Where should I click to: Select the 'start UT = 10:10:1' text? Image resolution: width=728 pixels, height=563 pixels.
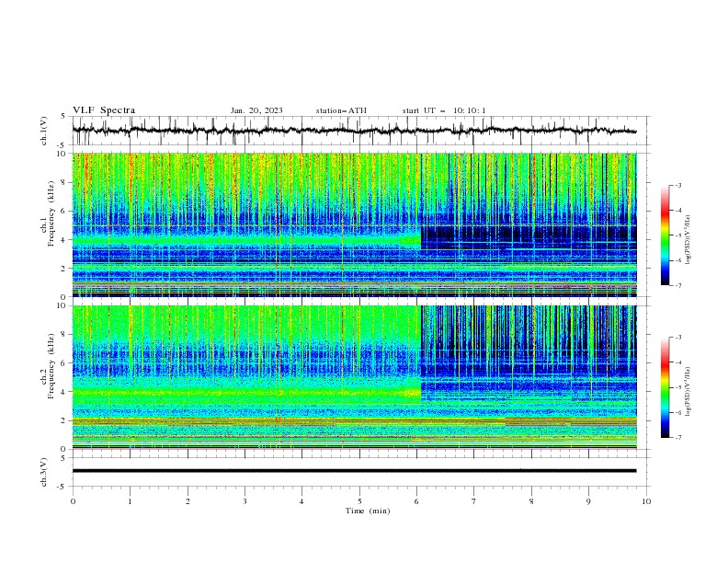pyautogui.click(x=444, y=110)
